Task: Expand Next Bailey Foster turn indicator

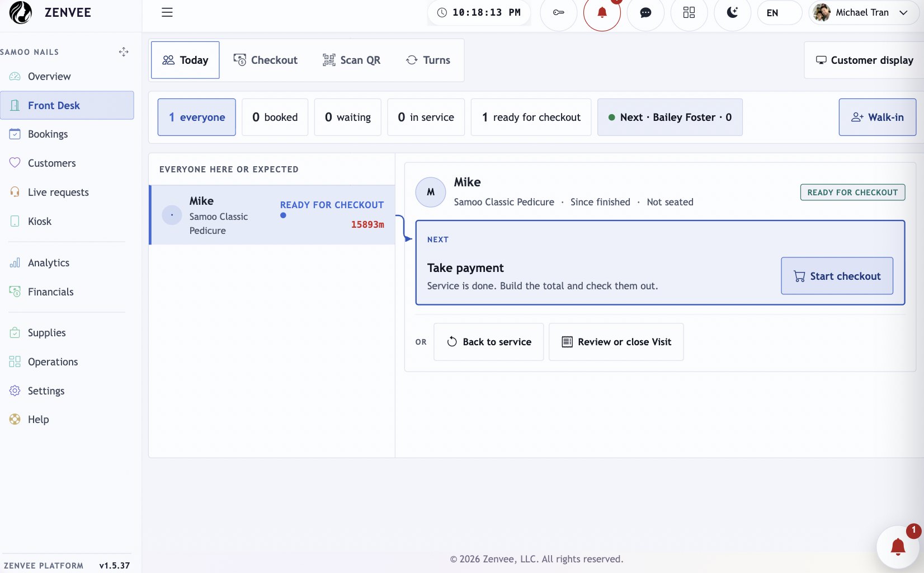Action: (670, 117)
